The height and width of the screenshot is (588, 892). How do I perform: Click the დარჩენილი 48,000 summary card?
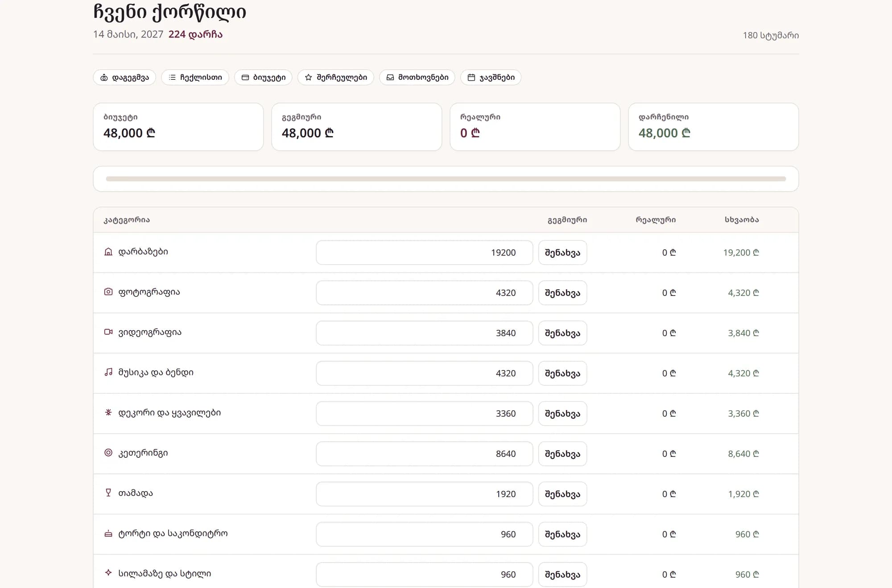pyautogui.click(x=713, y=127)
